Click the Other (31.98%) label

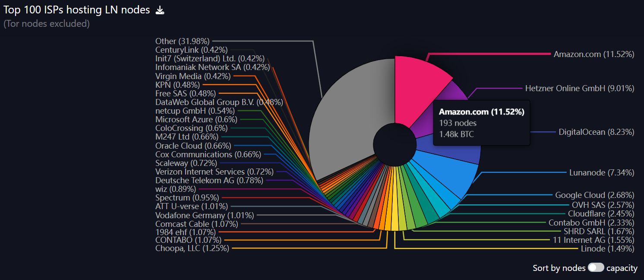click(182, 41)
